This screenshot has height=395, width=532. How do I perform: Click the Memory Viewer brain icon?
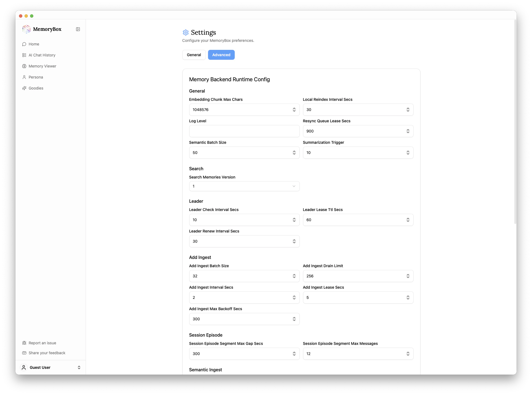[24, 66]
